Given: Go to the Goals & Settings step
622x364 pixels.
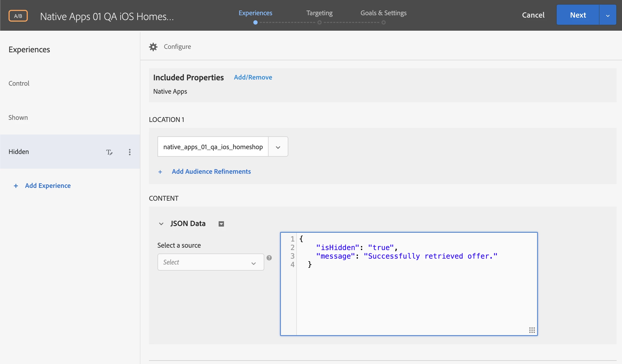Looking at the screenshot, I should (383, 13).
